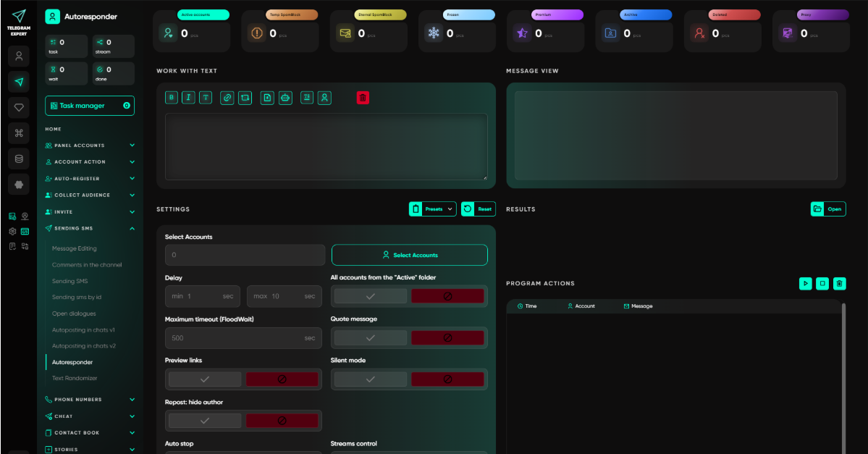Open the results folder

(828, 209)
